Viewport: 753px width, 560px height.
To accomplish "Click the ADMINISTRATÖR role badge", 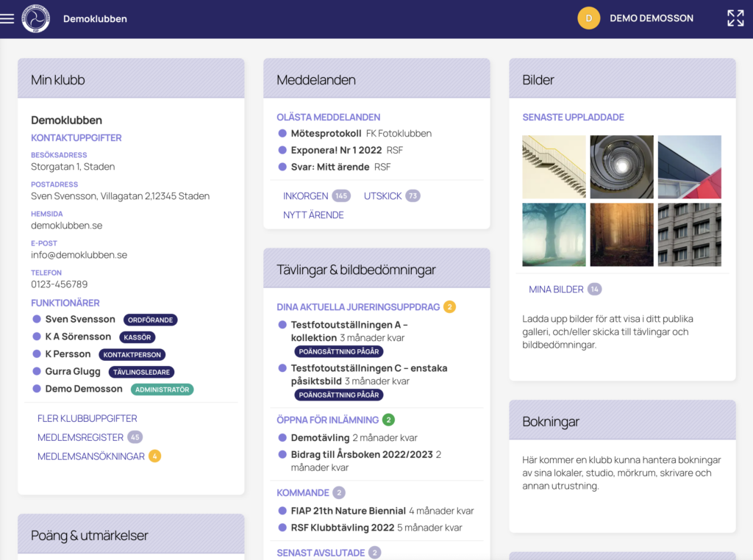I will 163,390.
